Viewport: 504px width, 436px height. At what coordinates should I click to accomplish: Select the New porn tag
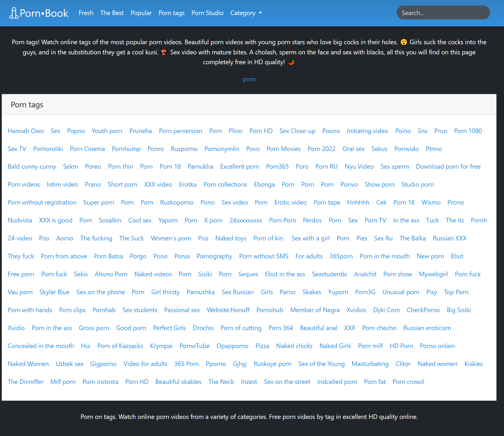point(430,256)
